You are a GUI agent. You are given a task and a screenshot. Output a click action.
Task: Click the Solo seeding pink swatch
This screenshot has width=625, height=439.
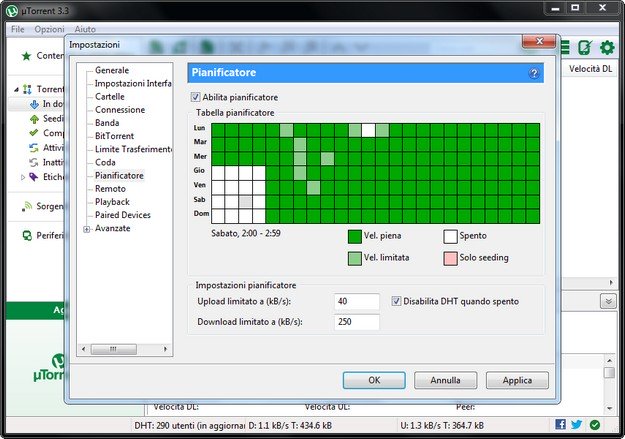tap(450, 258)
